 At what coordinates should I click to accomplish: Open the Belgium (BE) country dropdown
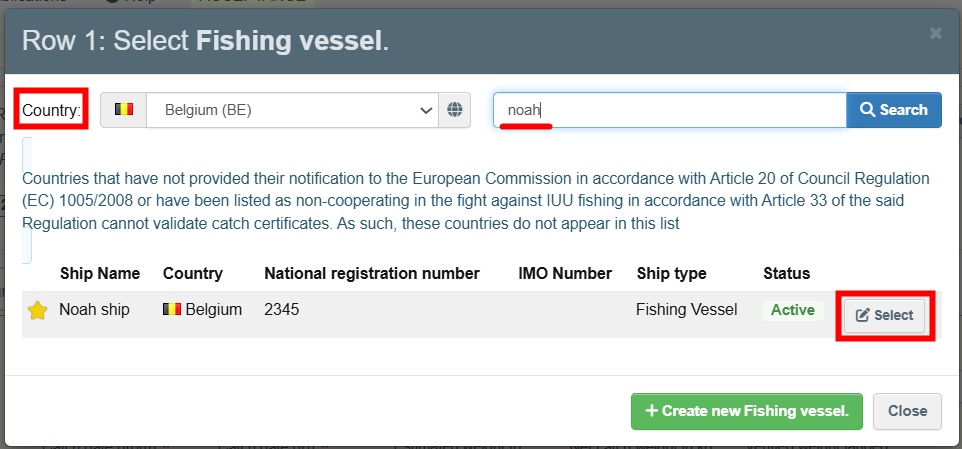[290, 110]
